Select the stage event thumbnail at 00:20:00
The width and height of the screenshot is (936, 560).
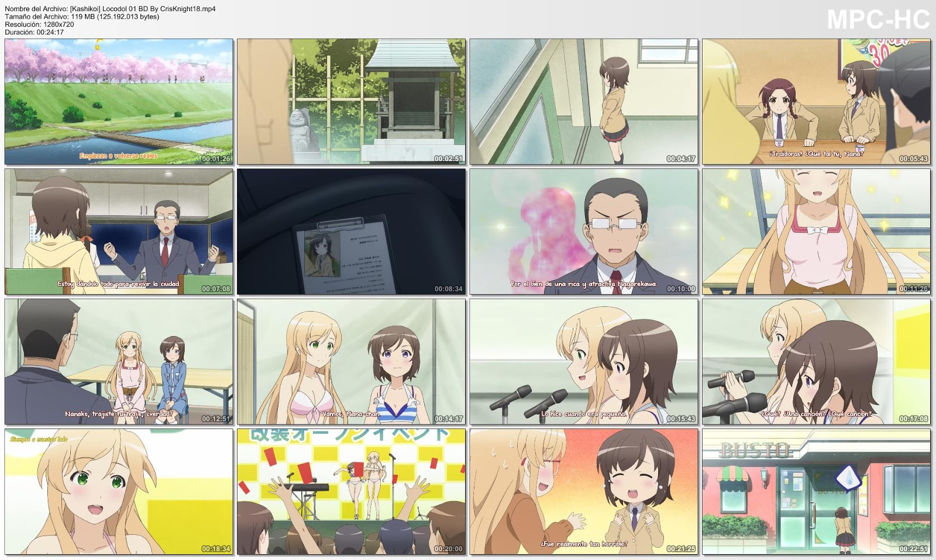click(352, 492)
